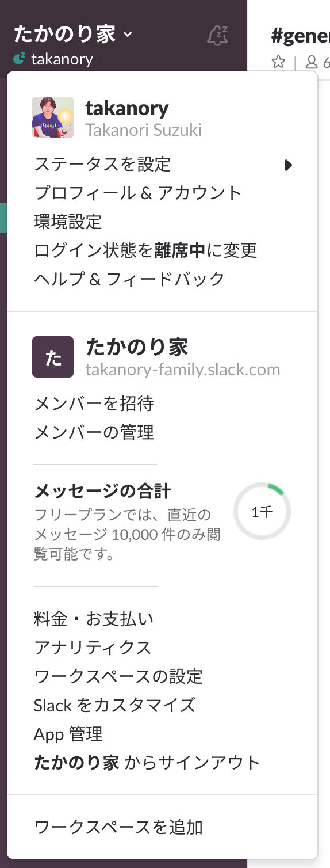
Task: Open 環境設定 preferences
Action: click(x=68, y=222)
